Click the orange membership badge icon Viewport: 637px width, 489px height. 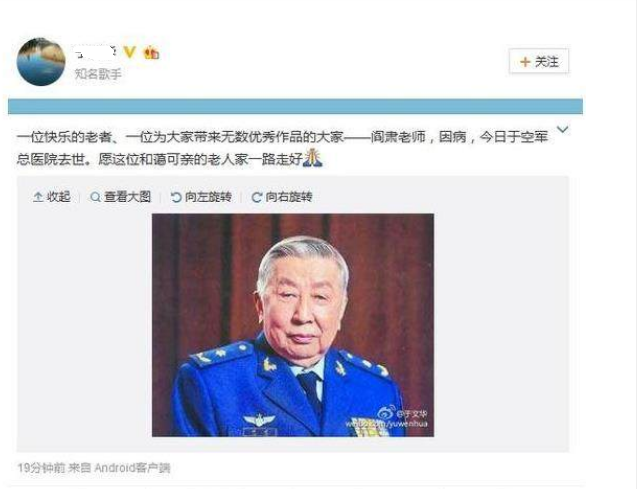[152, 52]
